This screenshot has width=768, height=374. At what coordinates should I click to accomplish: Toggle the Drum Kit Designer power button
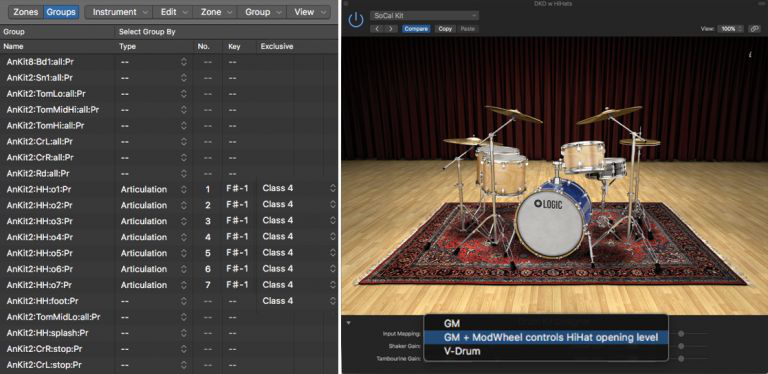tap(356, 21)
